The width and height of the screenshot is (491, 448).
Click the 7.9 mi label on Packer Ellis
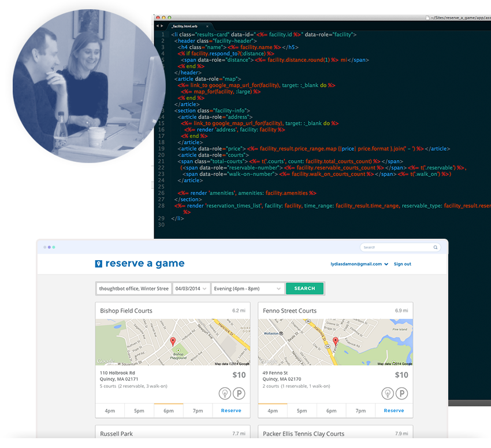(x=401, y=434)
